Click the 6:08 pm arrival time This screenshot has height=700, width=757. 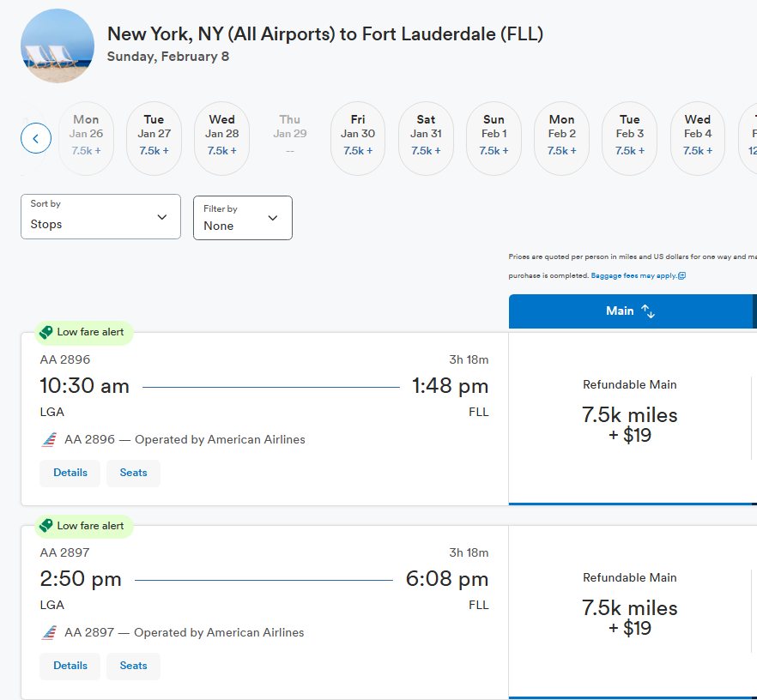pos(447,579)
